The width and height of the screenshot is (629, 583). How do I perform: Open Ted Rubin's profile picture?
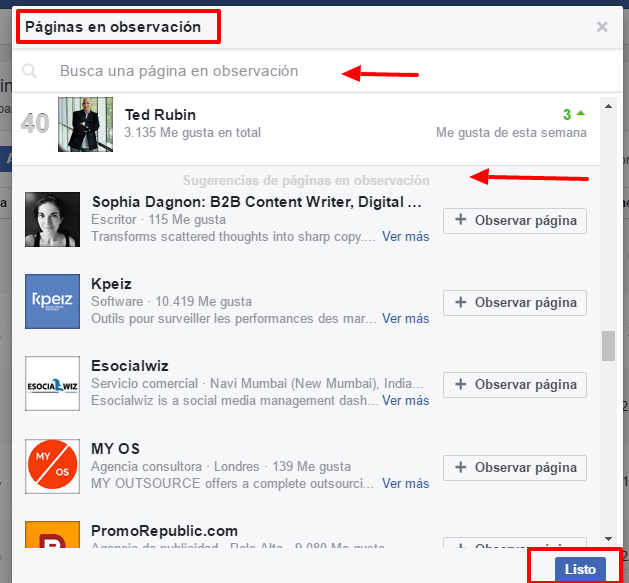tap(85, 124)
